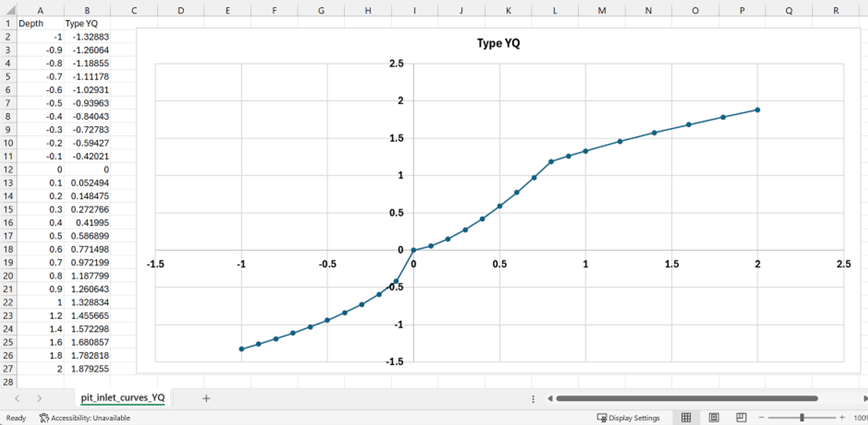
Task: Click the Accessibility checker icon
Action: (x=44, y=417)
